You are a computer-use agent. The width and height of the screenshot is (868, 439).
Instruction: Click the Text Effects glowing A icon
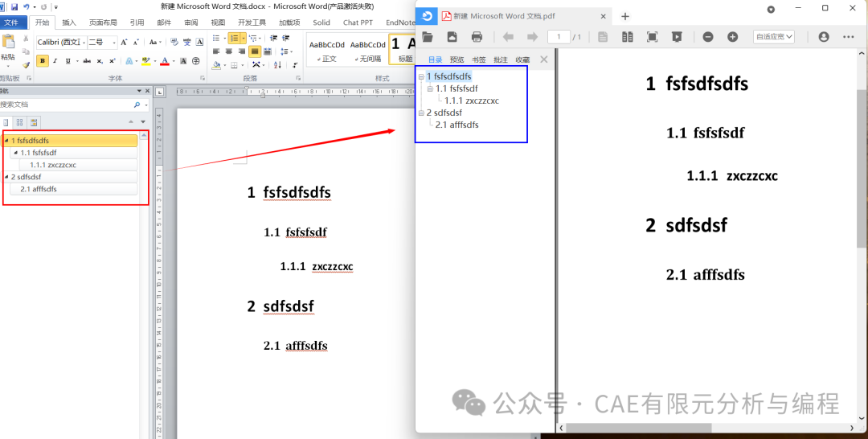tap(129, 61)
